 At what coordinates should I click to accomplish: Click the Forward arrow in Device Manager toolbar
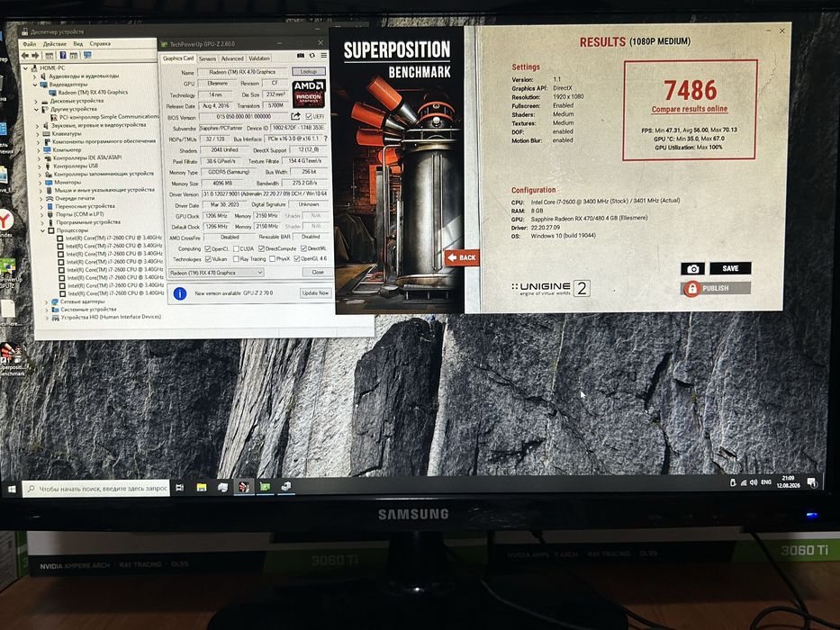[36, 56]
